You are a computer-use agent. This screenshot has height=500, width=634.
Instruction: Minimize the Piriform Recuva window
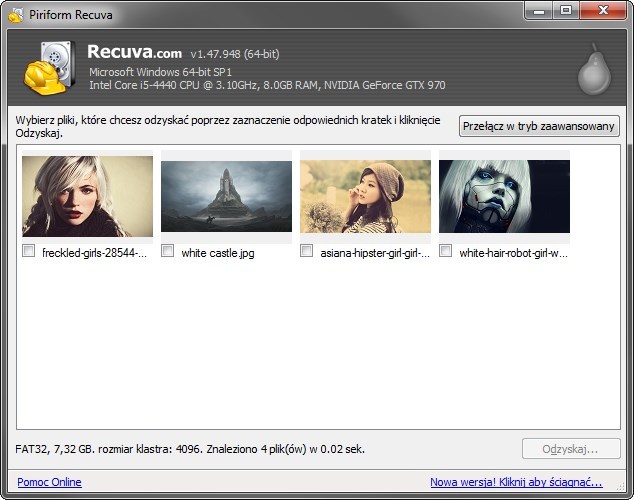tap(538, 11)
